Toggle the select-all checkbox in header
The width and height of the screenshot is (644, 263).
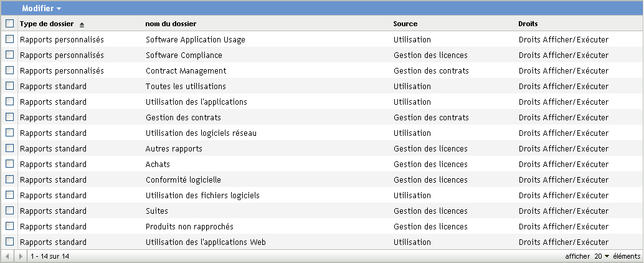coord(9,24)
